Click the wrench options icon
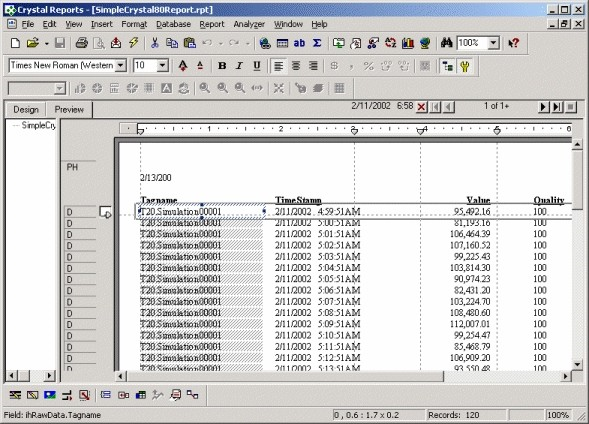Viewport: 589px width, 424px height. click(x=465, y=66)
